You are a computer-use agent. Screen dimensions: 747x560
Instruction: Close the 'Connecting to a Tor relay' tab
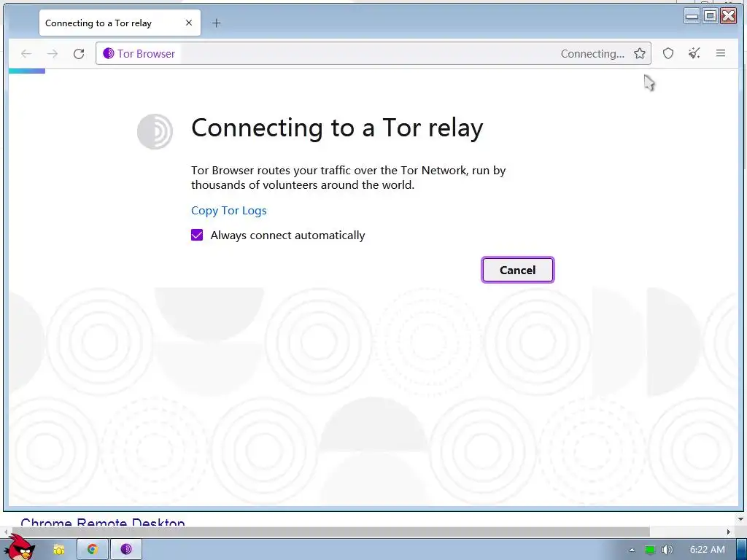pyautogui.click(x=189, y=23)
